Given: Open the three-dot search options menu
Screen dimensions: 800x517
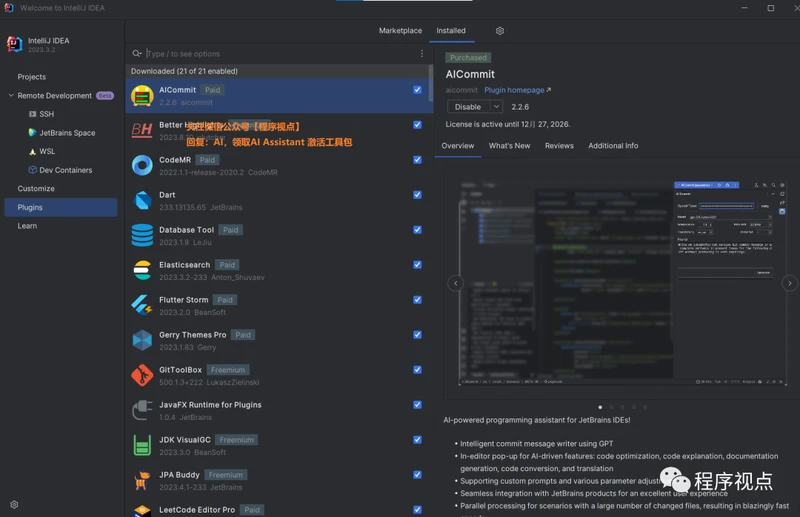Looking at the screenshot, I should [x=422, y=53].
